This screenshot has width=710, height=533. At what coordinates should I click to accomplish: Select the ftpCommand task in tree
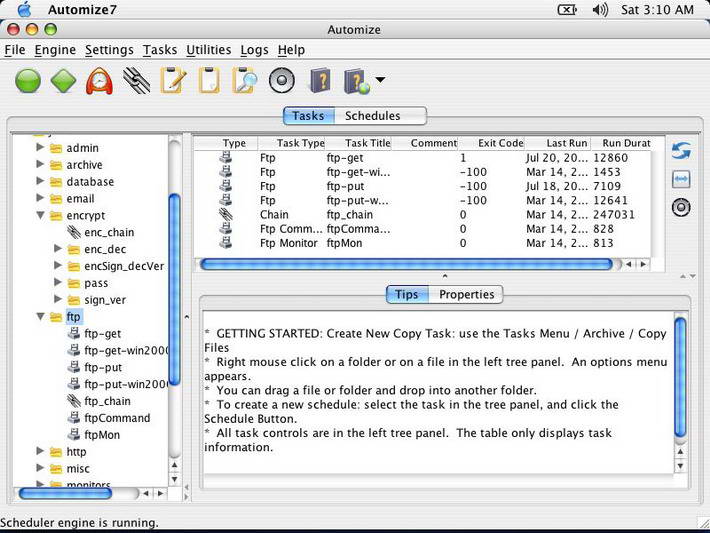[116, 418]
